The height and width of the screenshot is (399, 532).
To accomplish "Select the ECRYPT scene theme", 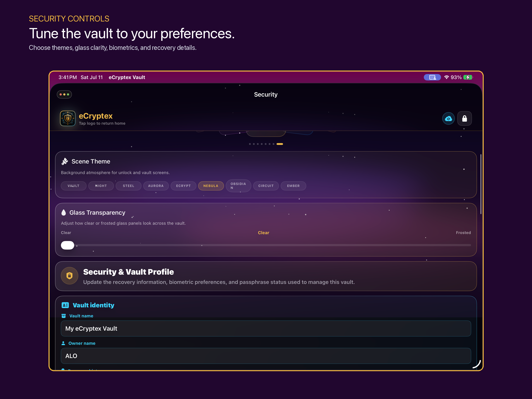I will (x=183, y=186).
